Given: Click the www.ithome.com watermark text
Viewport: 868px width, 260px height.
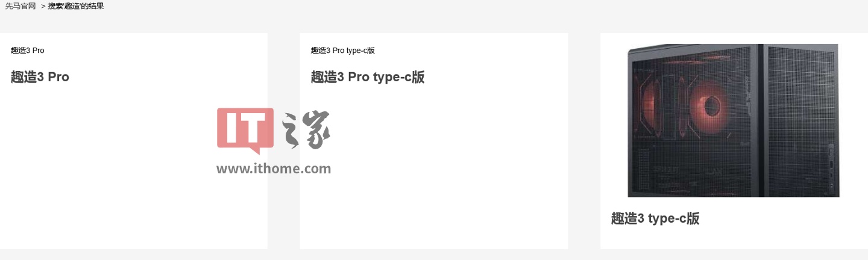Looking at the screenshot, I should [x=274, y=169].
